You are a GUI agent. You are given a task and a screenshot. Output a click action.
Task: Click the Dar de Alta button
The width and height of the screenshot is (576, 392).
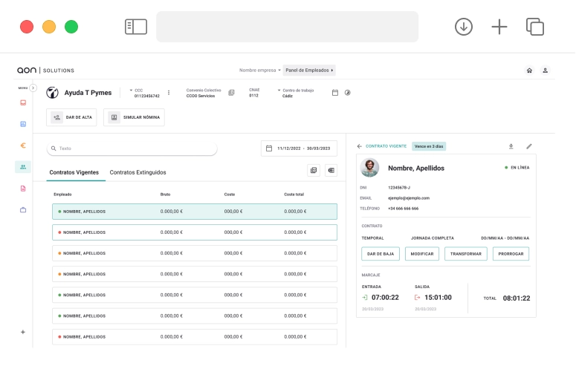[x=71, y=117]
